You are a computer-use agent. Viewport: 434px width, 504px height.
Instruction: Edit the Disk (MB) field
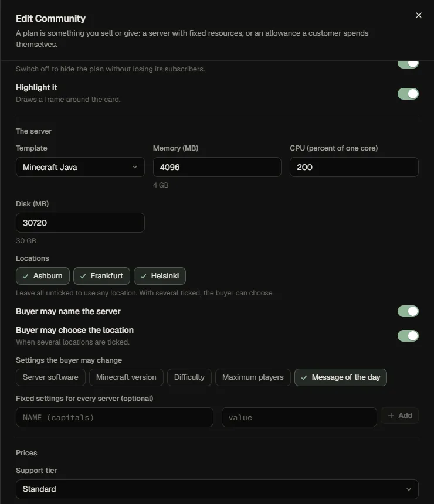(80, 223)
